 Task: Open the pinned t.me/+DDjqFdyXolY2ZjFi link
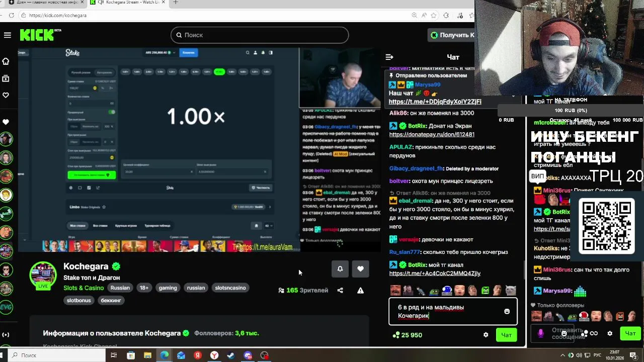pyautogui.click(x=435, y=102)
